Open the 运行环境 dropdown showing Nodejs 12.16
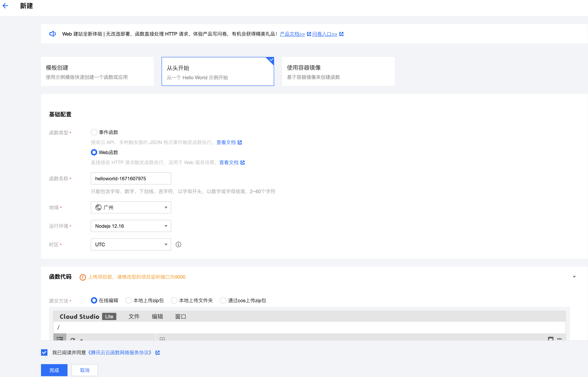This screenshot has height=377, width=588. (131, 226)
